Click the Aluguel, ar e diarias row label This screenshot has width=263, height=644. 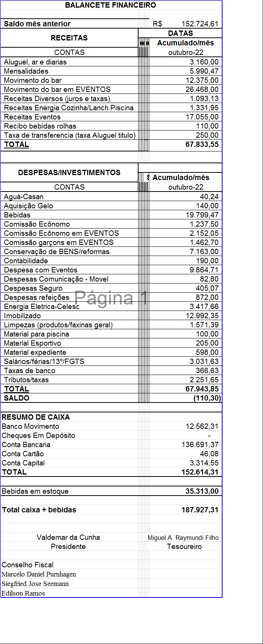pyautogui.click(x=35, y=62)
